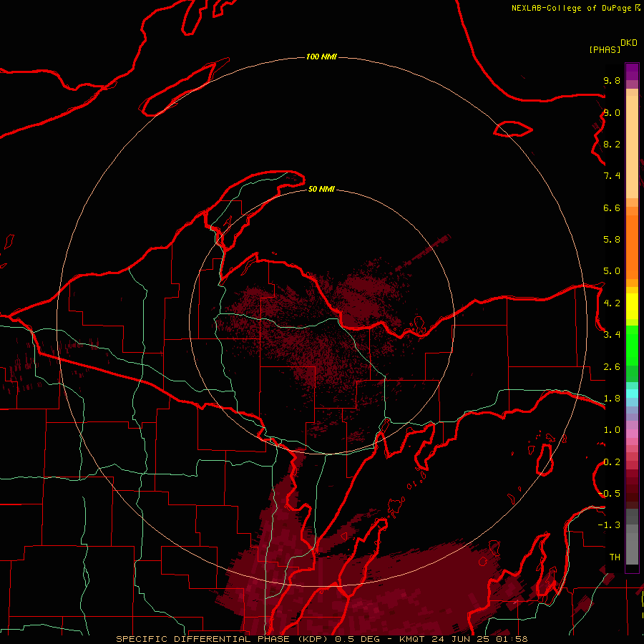Screen dimensions: 644x644
Task: Click the 5.0 value on the color scale
Action: pos(612,271)
